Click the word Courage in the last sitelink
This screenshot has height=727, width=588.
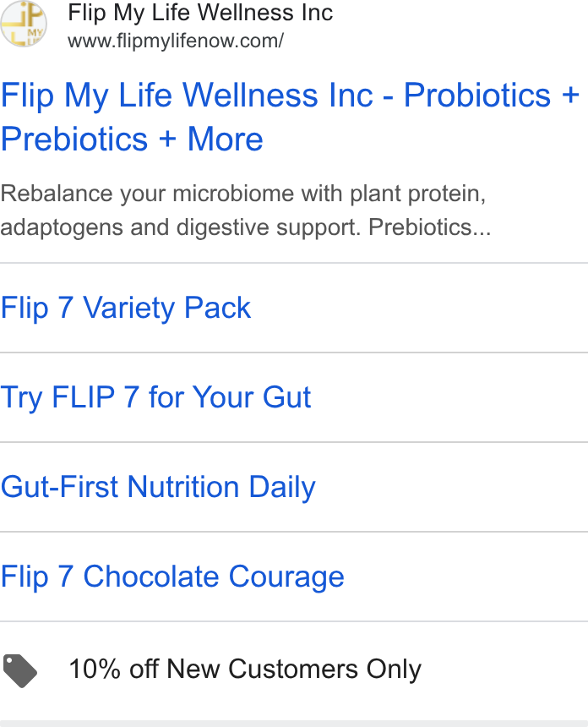tap(286, 577)
